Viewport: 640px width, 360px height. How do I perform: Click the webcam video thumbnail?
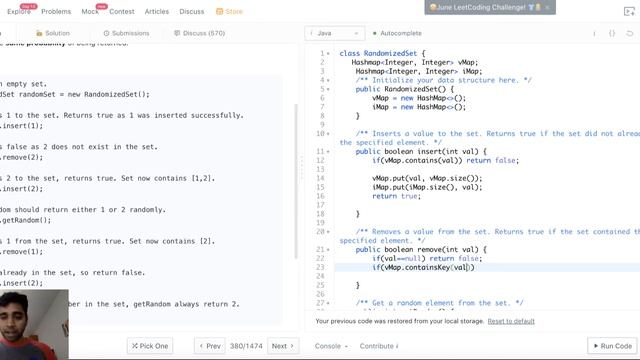pos(34,324)
